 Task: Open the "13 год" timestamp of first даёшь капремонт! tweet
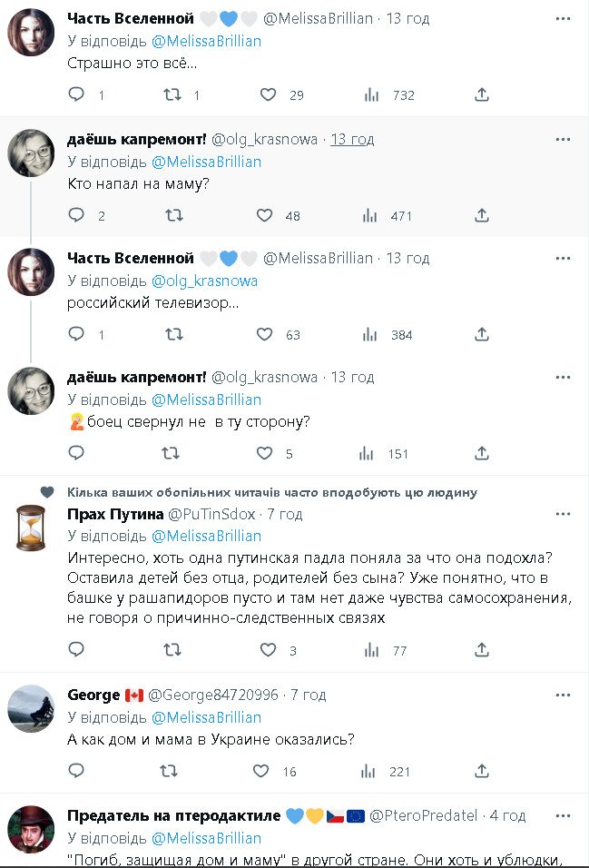click(x=352, y=139)
